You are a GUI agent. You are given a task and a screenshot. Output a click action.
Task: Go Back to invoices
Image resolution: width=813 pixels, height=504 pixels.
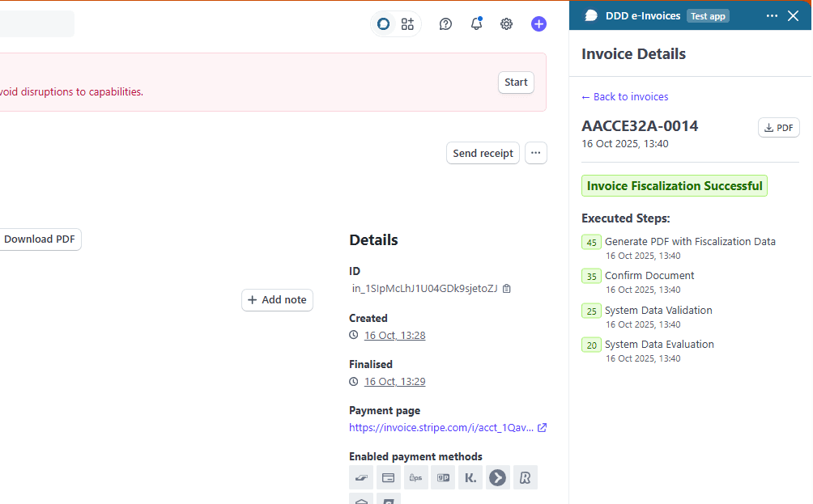pyautogui.click(x=624, y=96)
